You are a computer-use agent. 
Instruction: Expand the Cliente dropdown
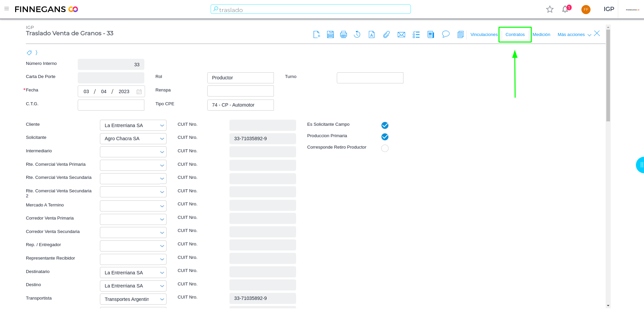click(162, 125)
